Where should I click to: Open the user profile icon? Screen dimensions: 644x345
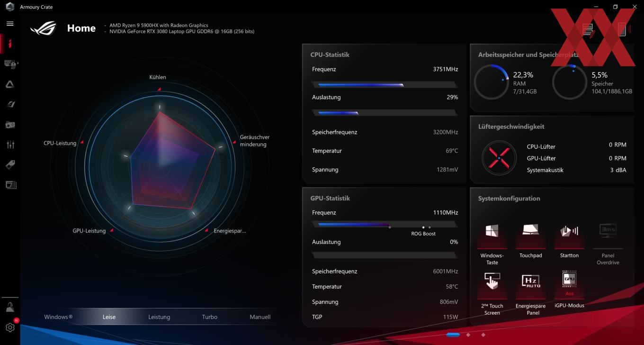(x=10, y=307)
